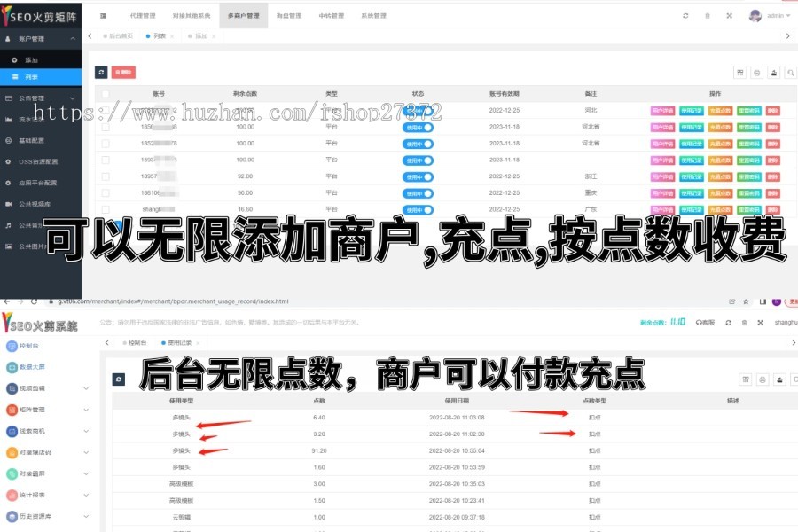798x532 pixels.
Task: Expand the 矩阵管理 section chevron
Action: (86, 410)
